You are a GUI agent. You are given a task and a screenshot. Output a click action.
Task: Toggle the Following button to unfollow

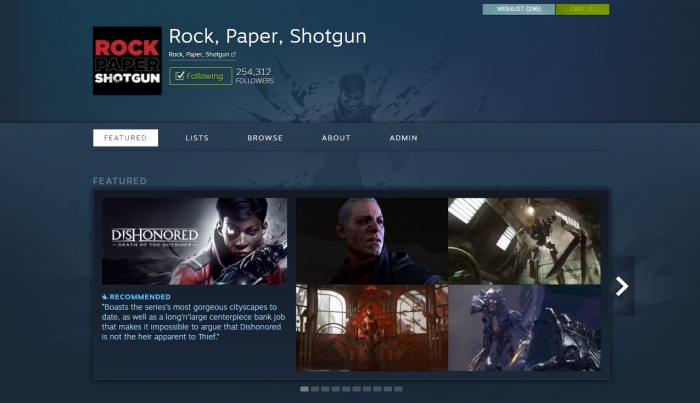point(200,76)
